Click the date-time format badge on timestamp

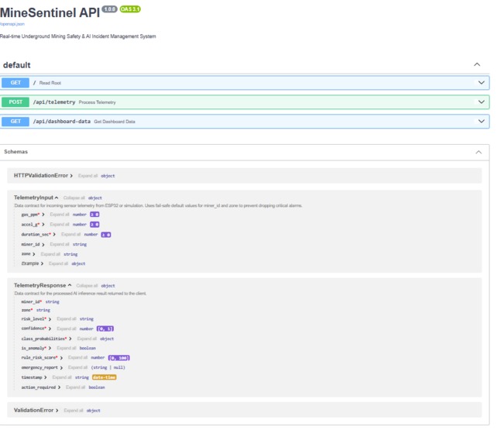pyautogui.click(x=105, y=377)
